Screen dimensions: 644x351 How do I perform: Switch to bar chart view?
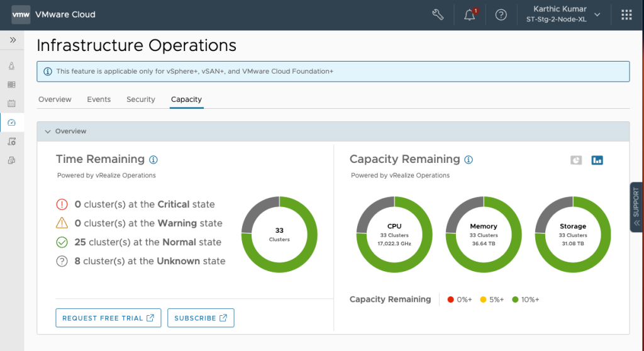click(597, 160)
